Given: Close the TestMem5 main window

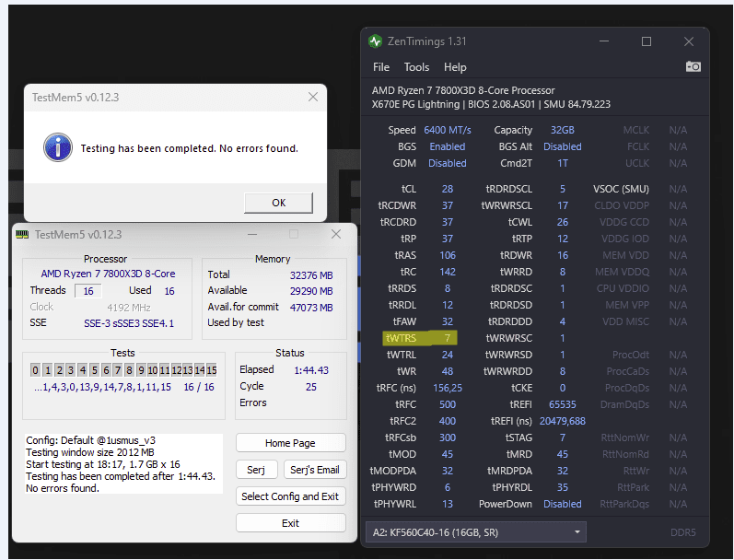Looking at the screenshot, I should coord(336,234).
